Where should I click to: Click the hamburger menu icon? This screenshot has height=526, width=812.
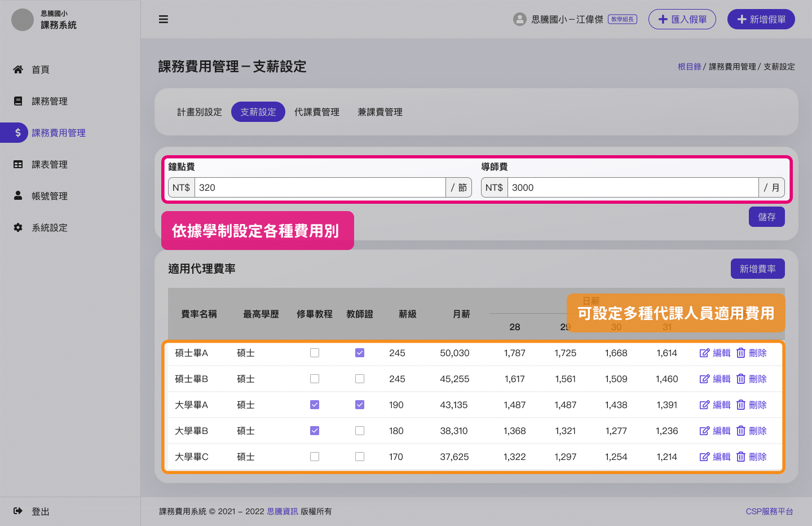(x=164, y=19)
